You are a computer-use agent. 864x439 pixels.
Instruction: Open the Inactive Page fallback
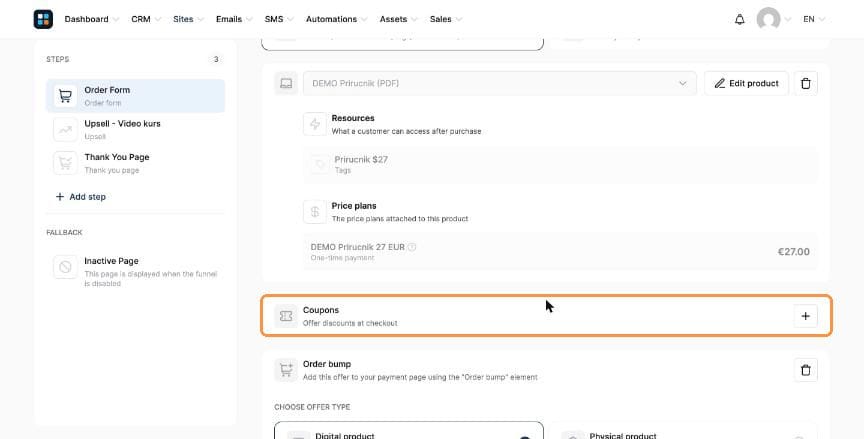pyautogui.click(x=136, y=272)
